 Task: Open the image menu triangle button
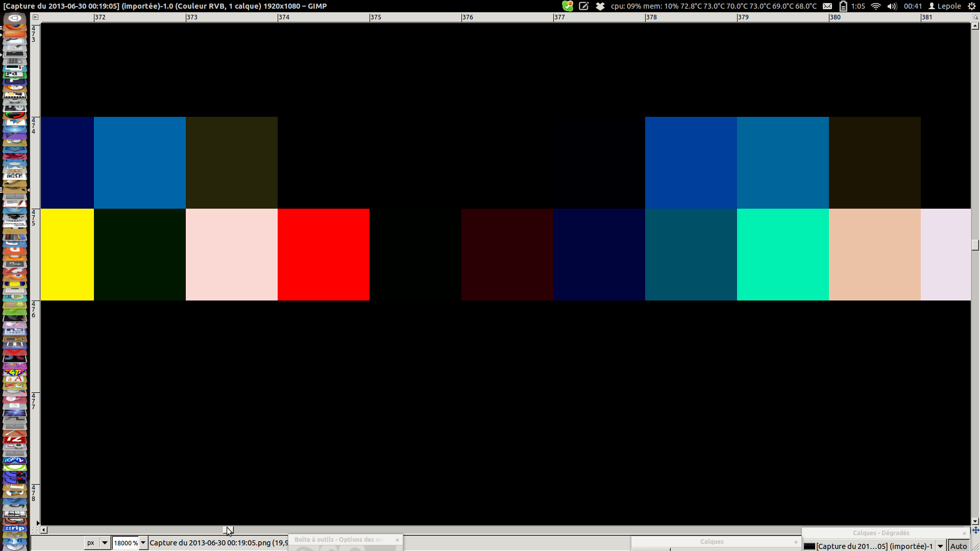pyautogui.click(x=35, y=17)
